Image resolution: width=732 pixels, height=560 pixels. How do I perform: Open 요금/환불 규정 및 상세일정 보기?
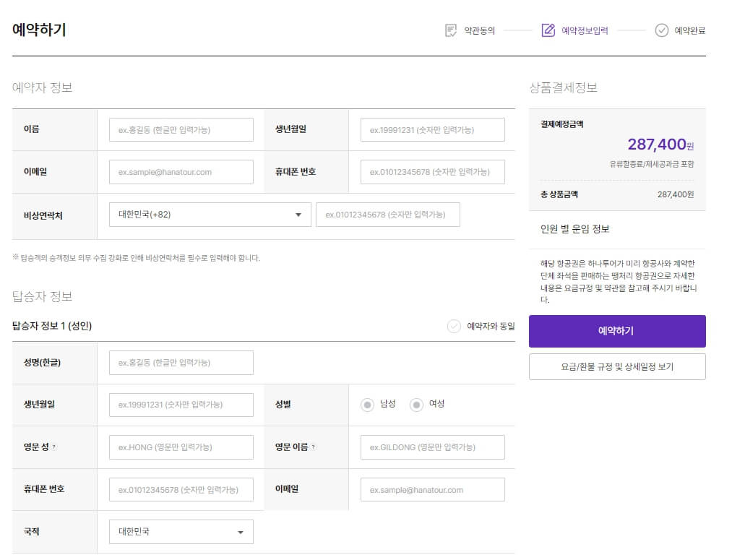618,366
